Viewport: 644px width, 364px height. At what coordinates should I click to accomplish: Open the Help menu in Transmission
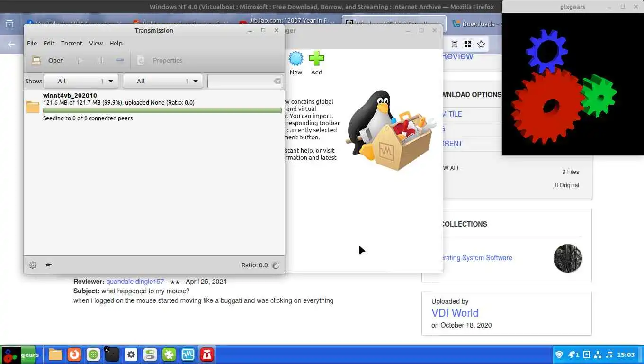click(116, 43)
